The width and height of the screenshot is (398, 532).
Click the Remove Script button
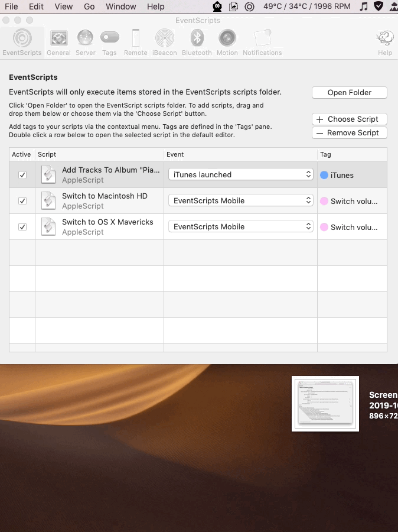349,132
